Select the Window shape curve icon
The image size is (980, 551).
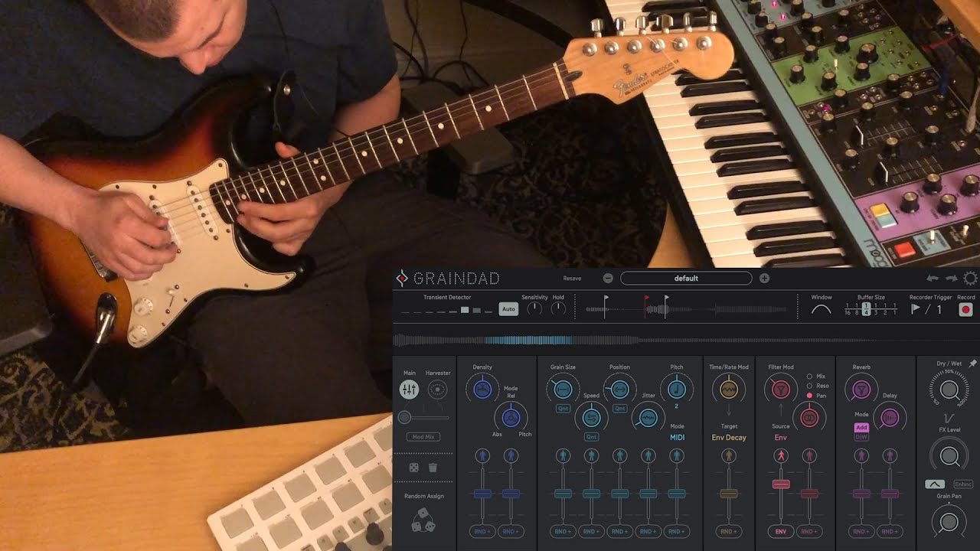click(821, 309)
